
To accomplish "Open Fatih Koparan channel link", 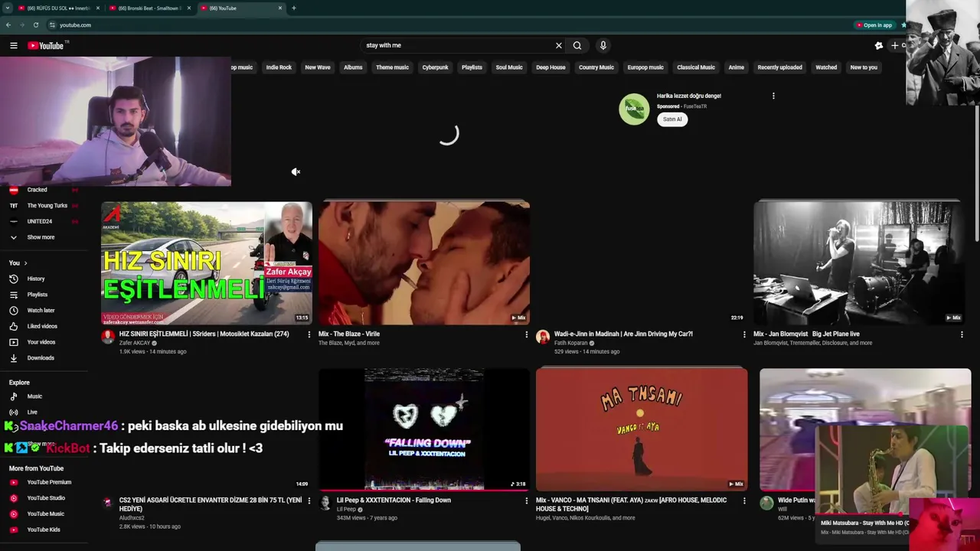I will [571, 343].
